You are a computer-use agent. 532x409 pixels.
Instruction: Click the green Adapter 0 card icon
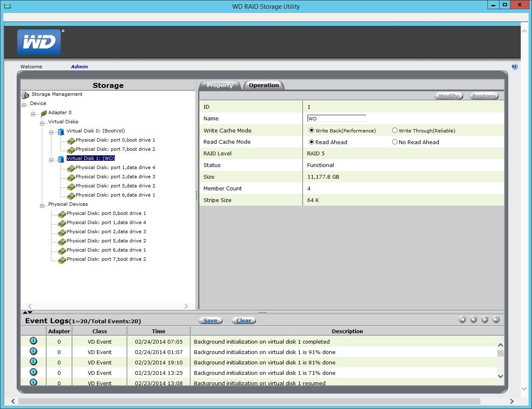pos(44,113)
